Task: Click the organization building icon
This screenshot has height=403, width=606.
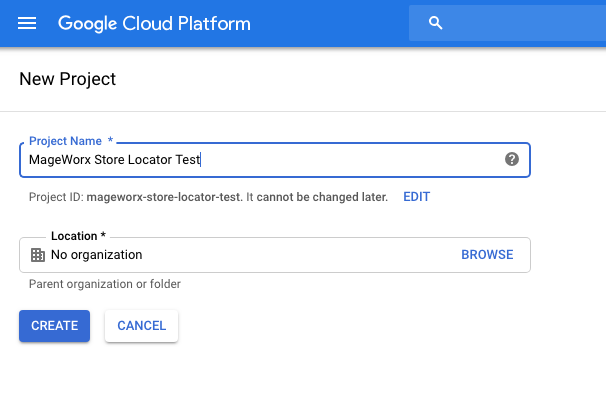Action: click(x=37, y=255)
